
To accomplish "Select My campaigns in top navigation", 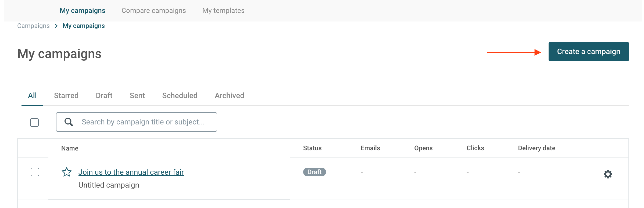I will pos(83,10).
